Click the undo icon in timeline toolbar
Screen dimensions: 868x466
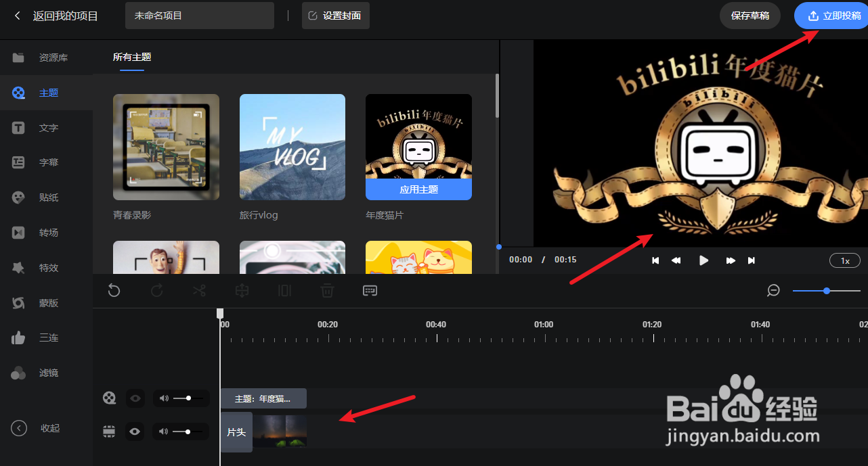(x=114, y=291)
